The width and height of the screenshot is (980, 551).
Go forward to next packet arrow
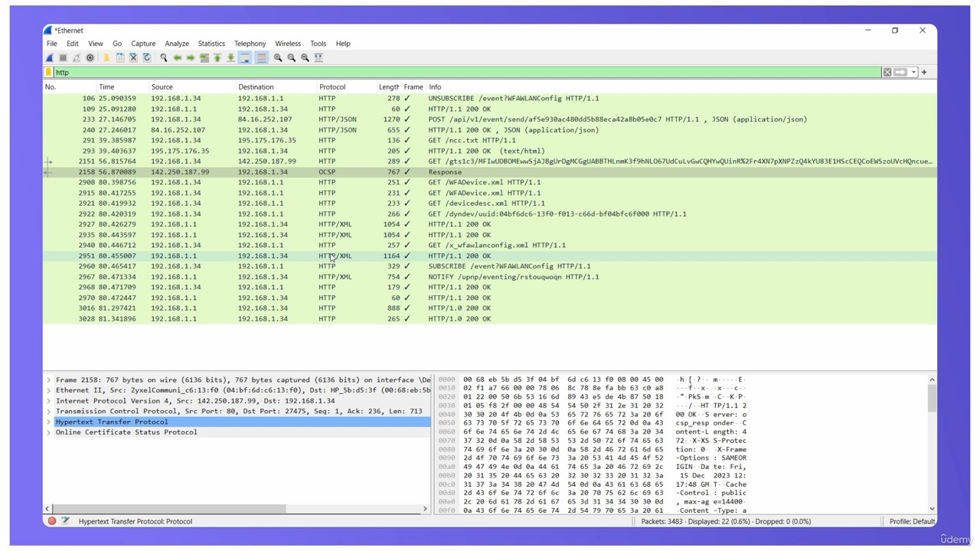tap(191, 57)
